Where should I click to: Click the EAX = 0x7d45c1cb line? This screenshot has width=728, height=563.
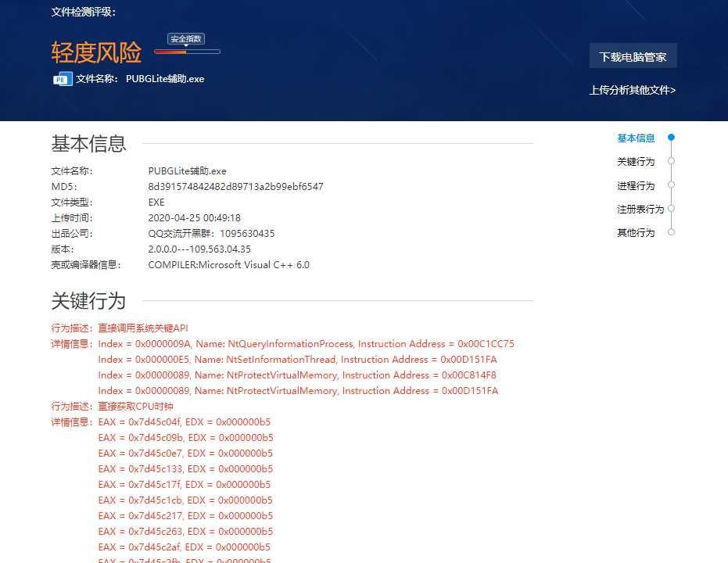tap(185, 500)
